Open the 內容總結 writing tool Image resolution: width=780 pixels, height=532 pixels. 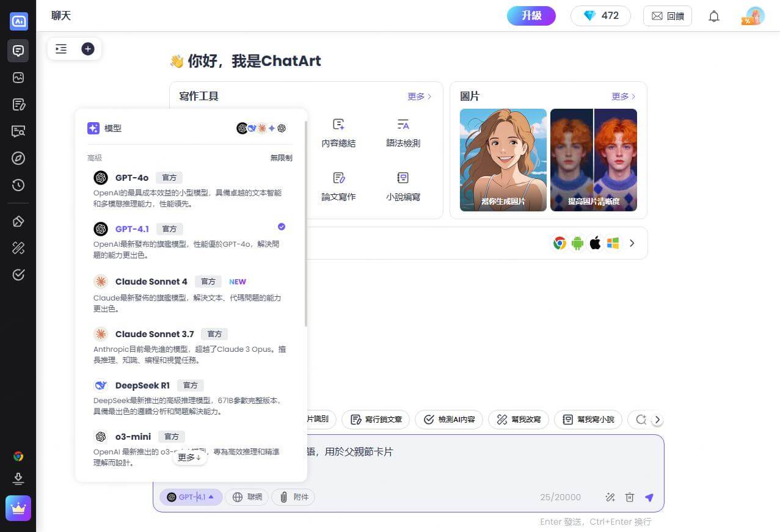(x=338, y=134)
